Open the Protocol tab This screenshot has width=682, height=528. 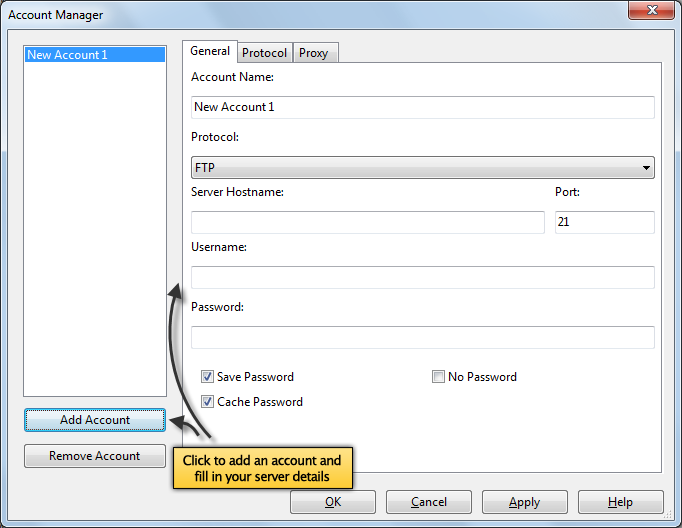(x=264, y=53)
